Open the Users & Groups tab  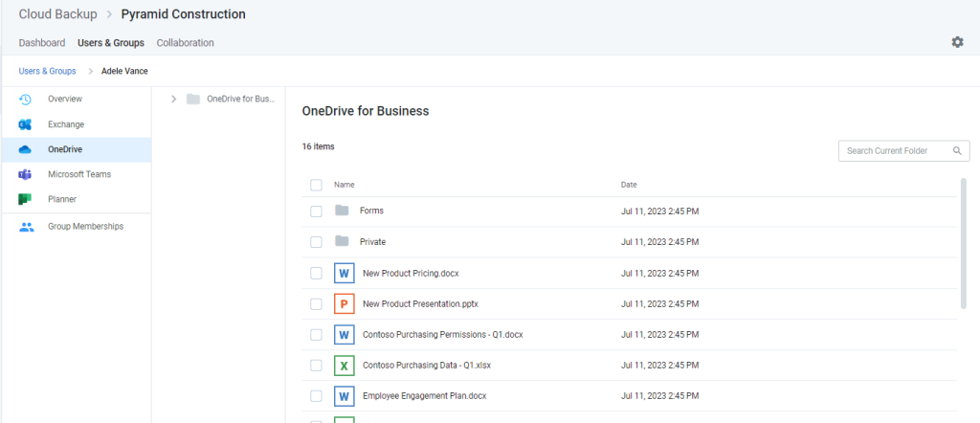111,42
